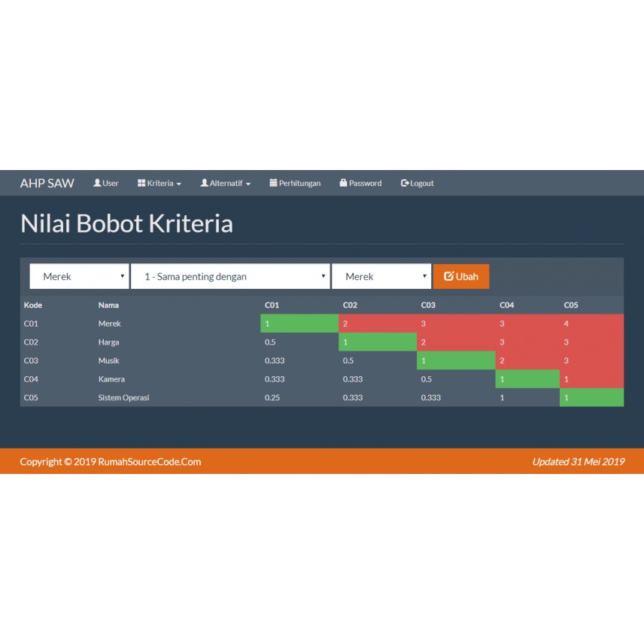Click the green cell in Kamera row
Screen dimensions: 644x644
[x=527, y=378]
